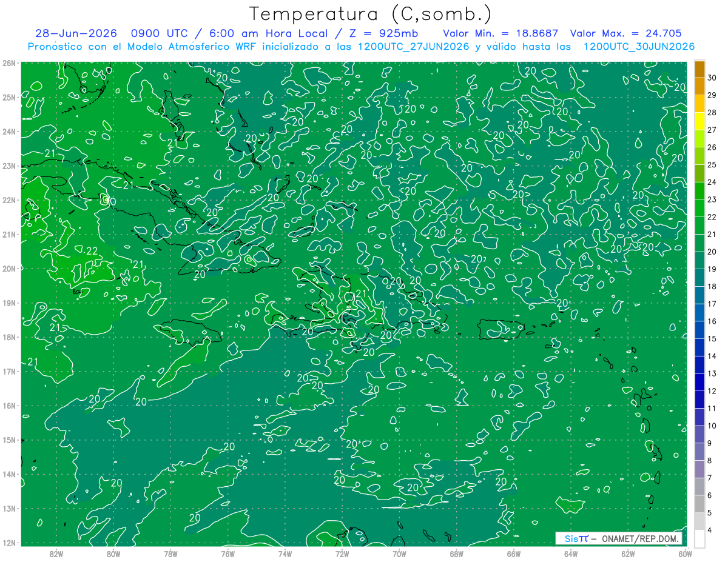Click the "80W" longitude label
The height and width of the screenshot is (562, 728).
(x=113, y=554)
